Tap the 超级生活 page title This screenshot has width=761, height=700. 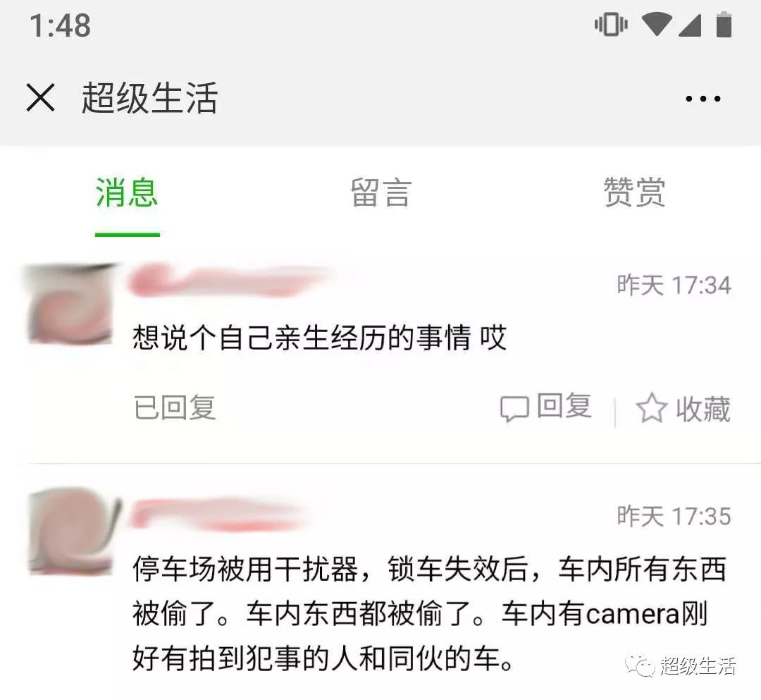[x=149, y=98]
